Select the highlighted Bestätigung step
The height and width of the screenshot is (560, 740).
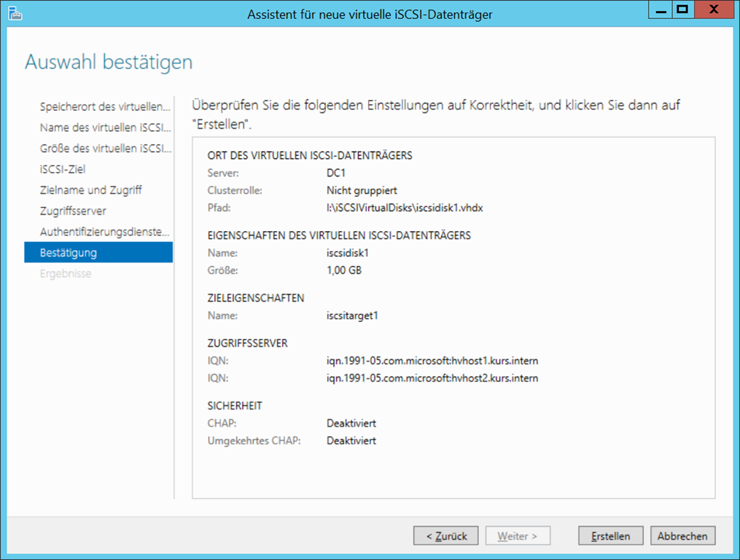[98, 252]
